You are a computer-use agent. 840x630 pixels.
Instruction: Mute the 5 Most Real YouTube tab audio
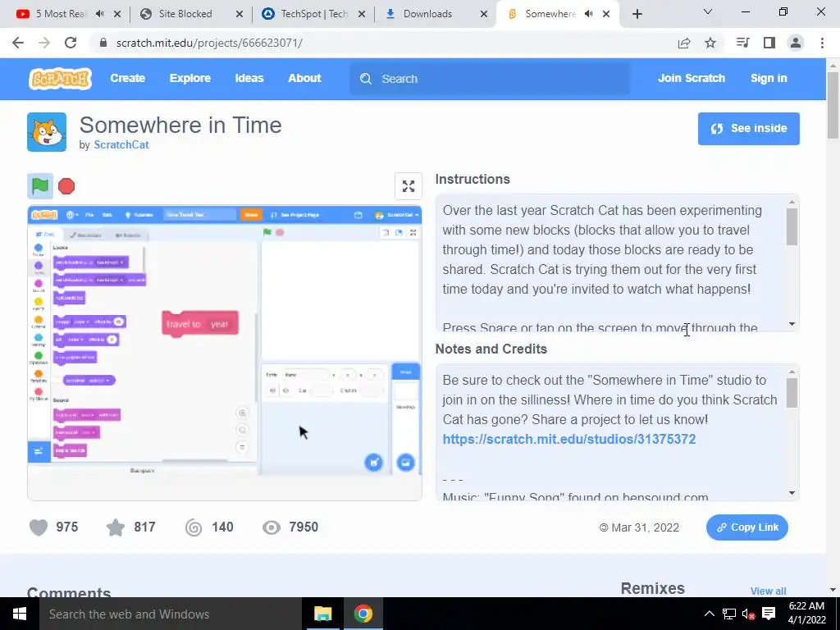coord(99,14)
